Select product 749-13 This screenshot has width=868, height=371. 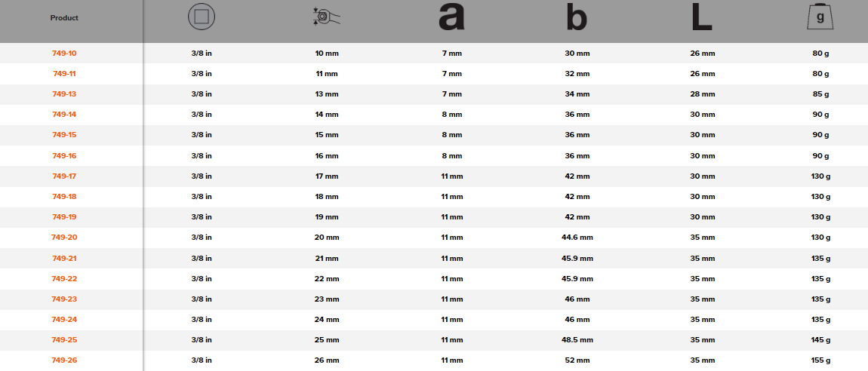coord(64,94)
